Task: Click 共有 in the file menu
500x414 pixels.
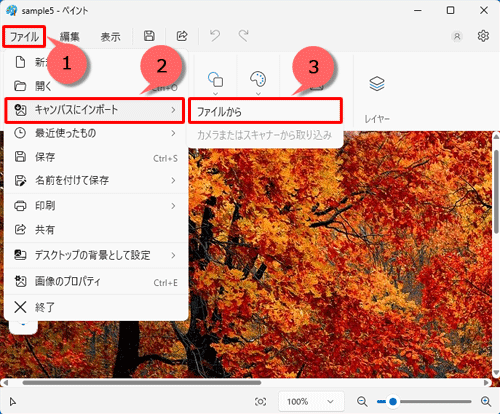Action: (x=95, y=230)
